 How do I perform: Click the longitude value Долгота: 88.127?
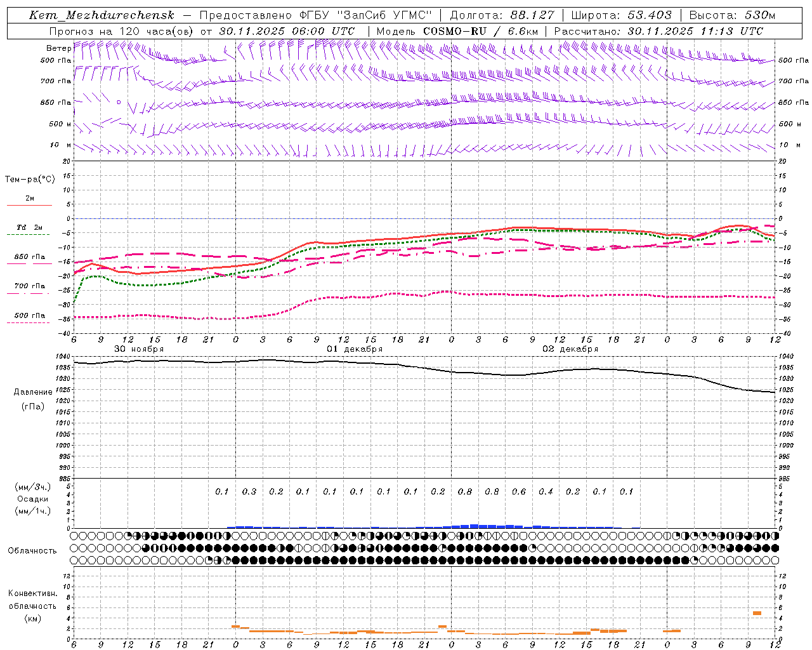[502, 15]
